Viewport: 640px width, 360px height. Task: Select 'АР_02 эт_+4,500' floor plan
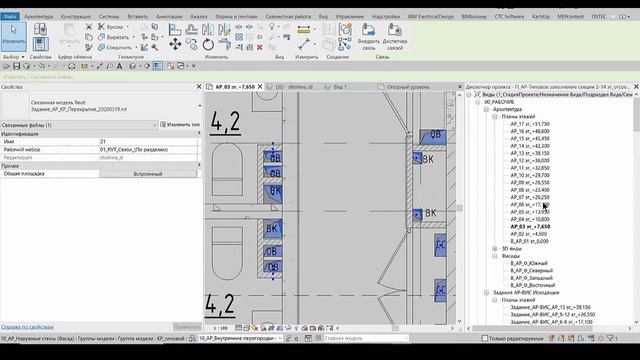pyautogui.click(x=529, y=234)
